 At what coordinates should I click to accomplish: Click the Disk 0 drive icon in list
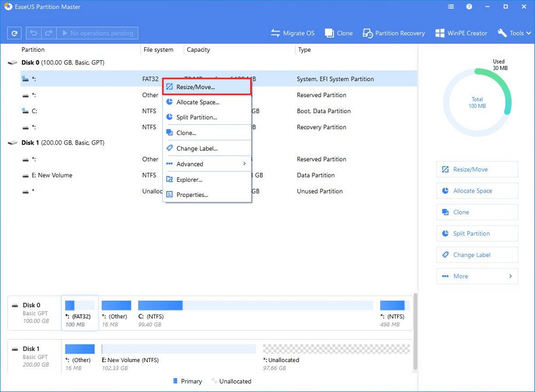(13, 63)
